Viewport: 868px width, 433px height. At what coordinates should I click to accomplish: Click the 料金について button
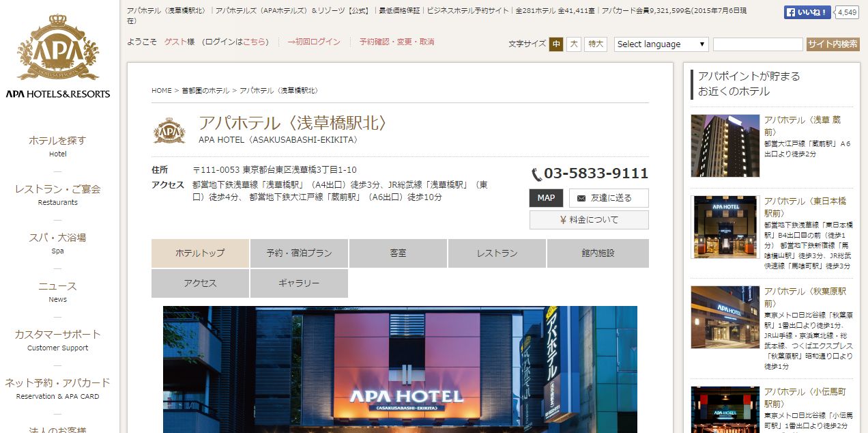589,220
